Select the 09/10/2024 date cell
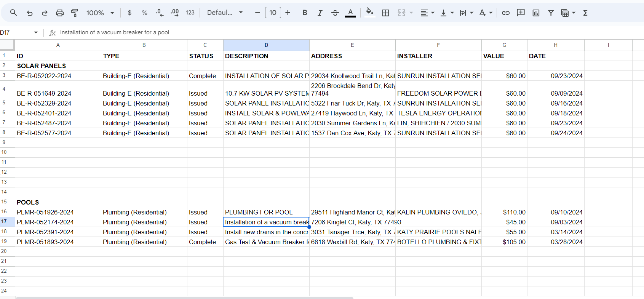Screen dimensions: 644x299 (556, 212)
